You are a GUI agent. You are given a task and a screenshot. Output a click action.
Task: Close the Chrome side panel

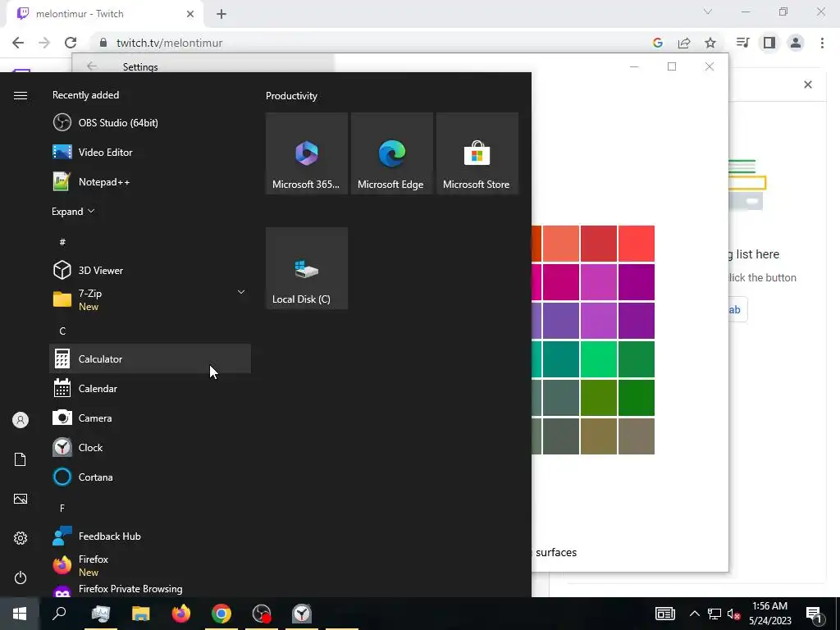(x=808, y=84)
